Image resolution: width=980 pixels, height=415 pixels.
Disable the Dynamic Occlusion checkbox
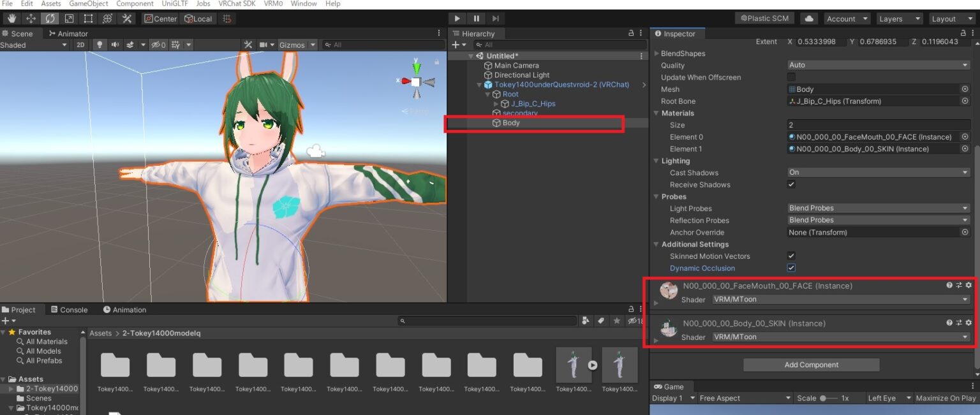pyautogui.click(x=791, y=268)
